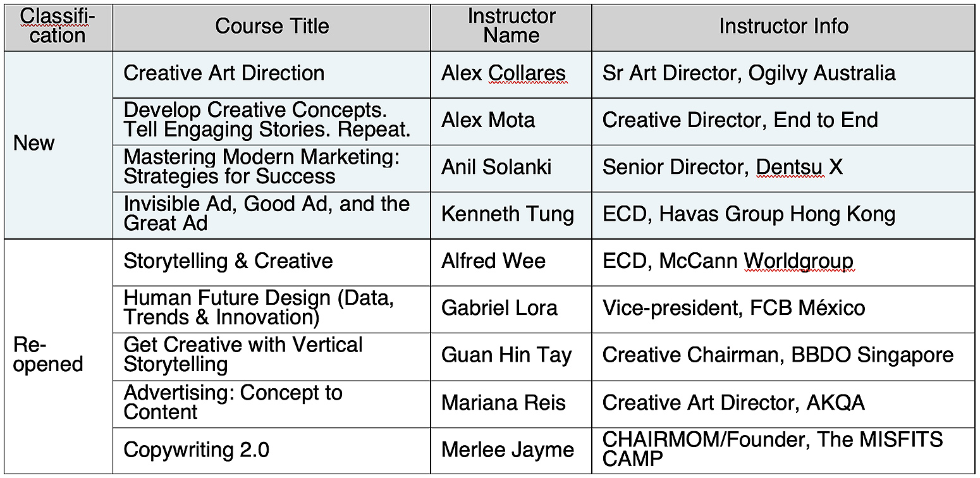Select the Alex Collares name cell
The image size is (980, 478).
click(x=511, y=74)
